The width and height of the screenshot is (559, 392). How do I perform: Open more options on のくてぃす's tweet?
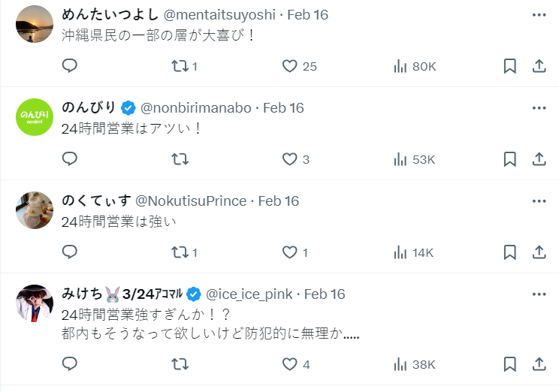[539, 201]
